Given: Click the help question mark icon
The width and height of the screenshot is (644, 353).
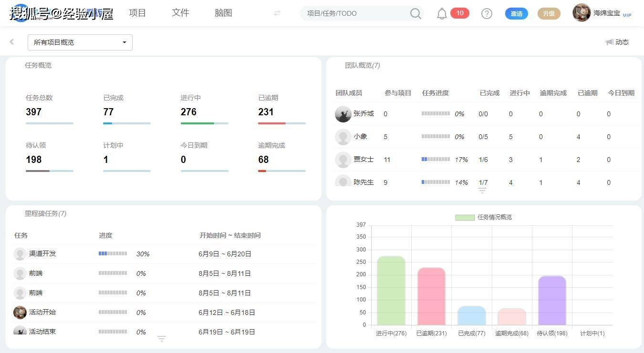Looking at the screenshot, I should [x=487, y=14].
